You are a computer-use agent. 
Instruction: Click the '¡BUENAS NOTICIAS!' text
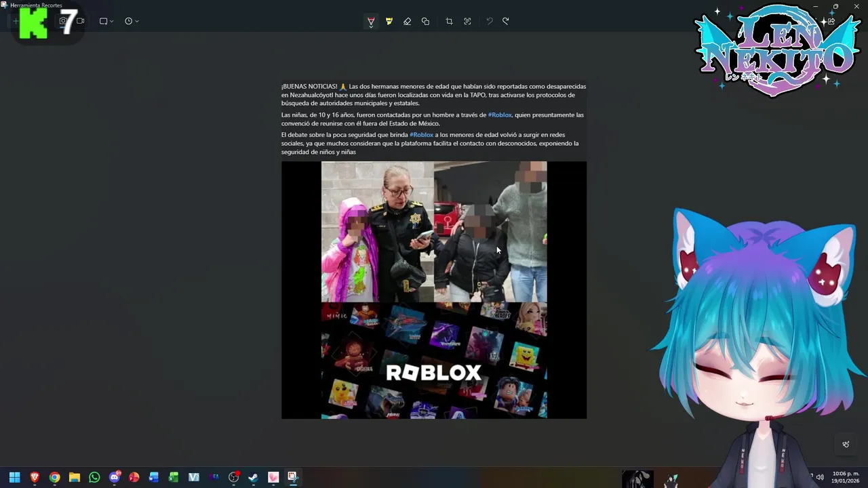click(309, 87)
